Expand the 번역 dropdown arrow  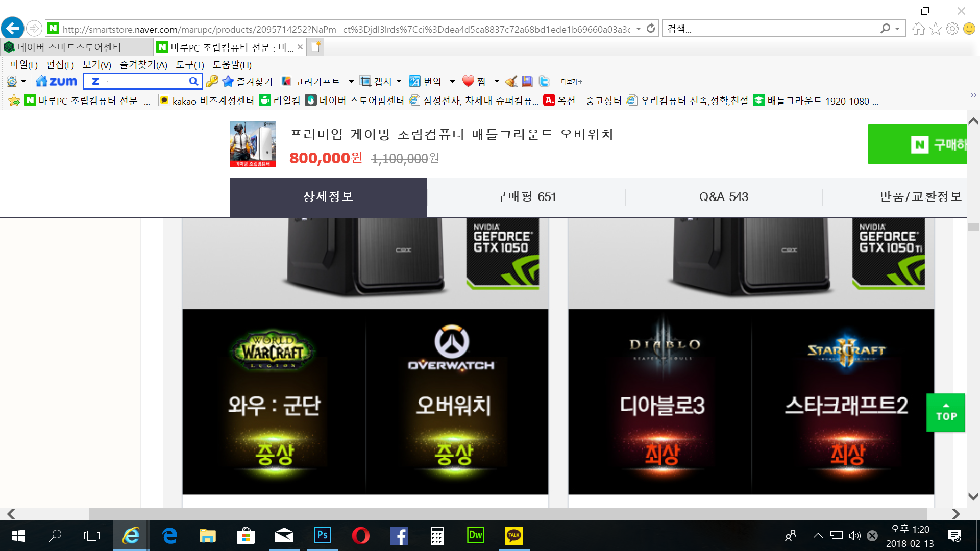click(452, 81)
